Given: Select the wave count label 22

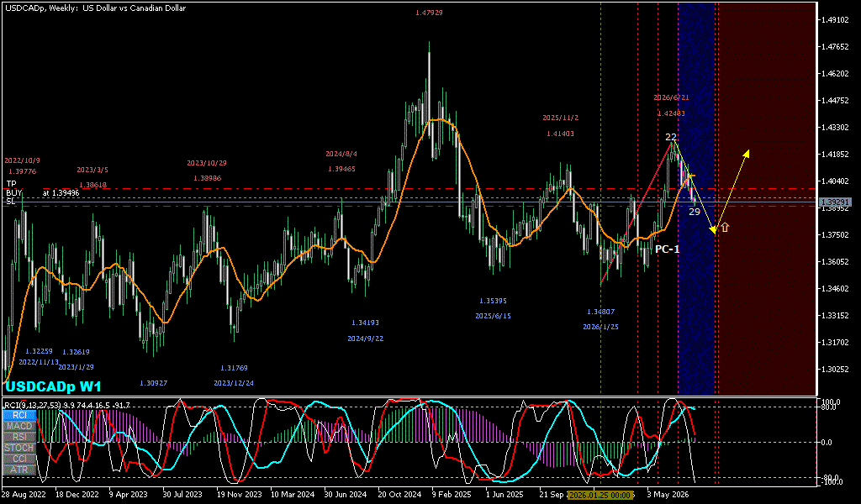Looking at the screenshot, I should 671,137.
